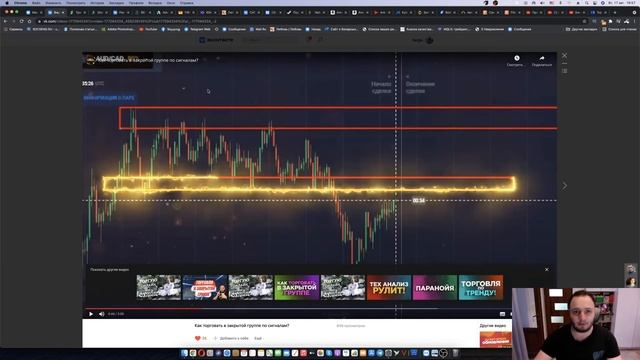Screen dimensions: 640x360
Task: Click the Apple menu icon
Action: [x=7, y=3]
